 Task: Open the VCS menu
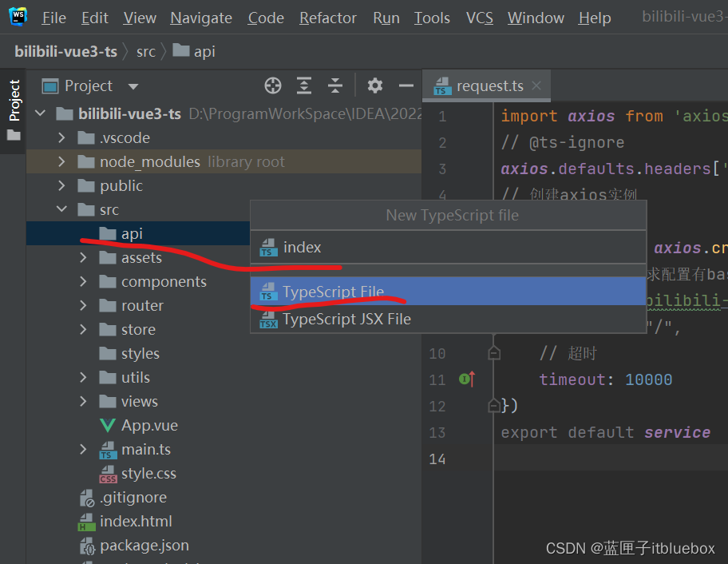[x=479, y=18]
